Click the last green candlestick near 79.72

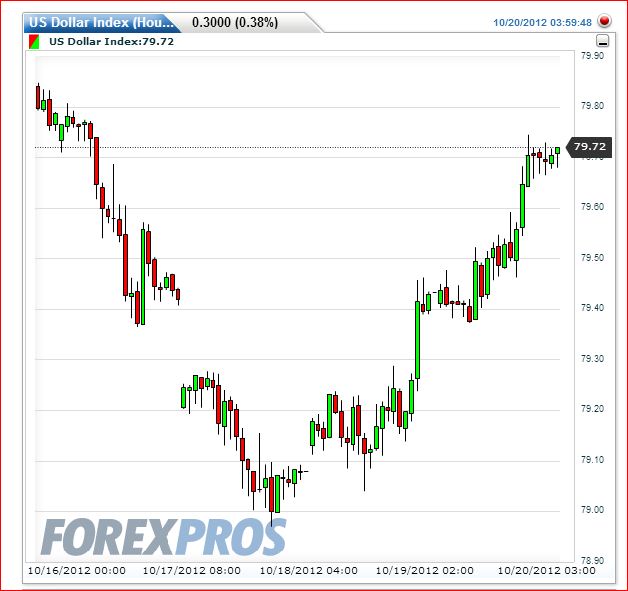point(558,151)
